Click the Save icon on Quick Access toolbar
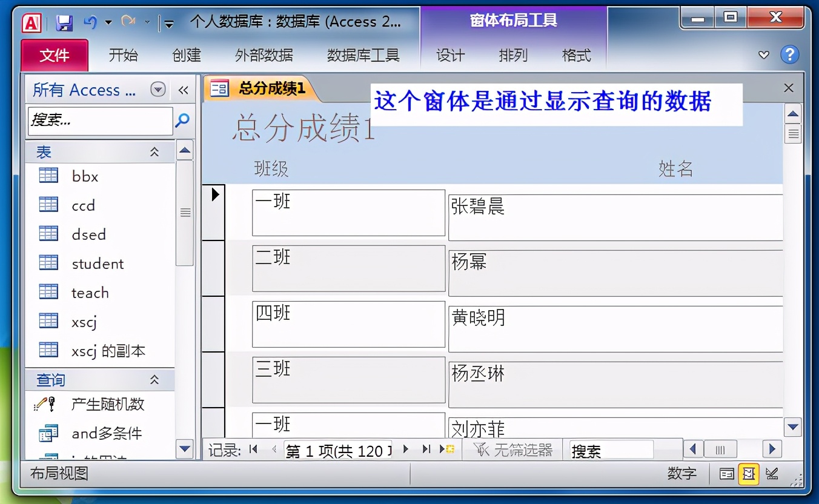 coord(63,21)
